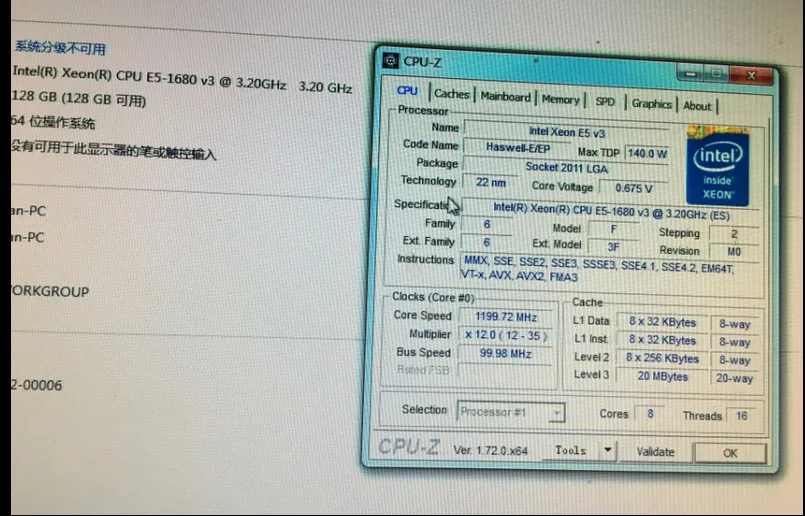
Task: Click the Max TDP value 140.0 W
Action: click(647, 153)
